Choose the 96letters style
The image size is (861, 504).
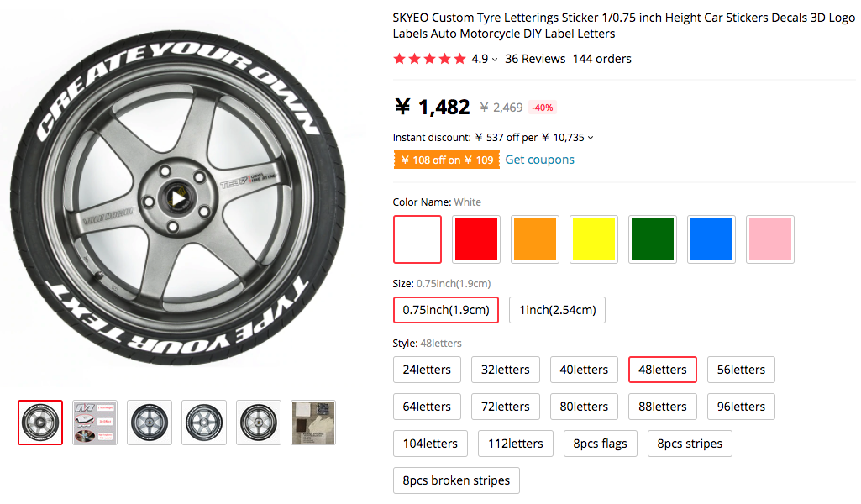(740, 406)
